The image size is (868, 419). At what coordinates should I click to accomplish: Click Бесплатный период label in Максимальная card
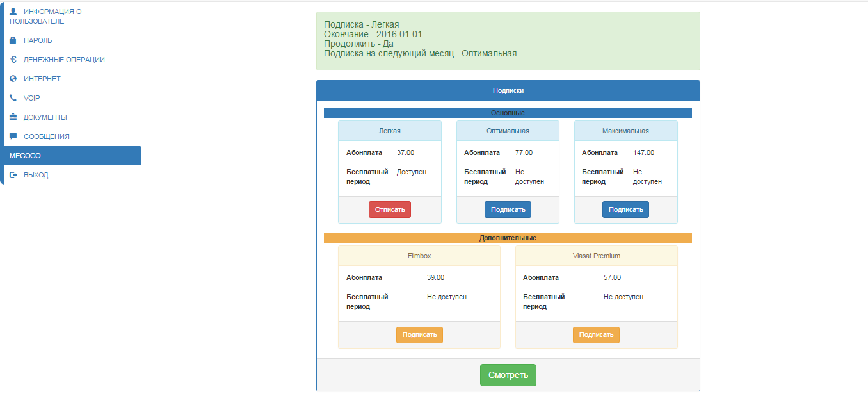click(x=603, y=177)
